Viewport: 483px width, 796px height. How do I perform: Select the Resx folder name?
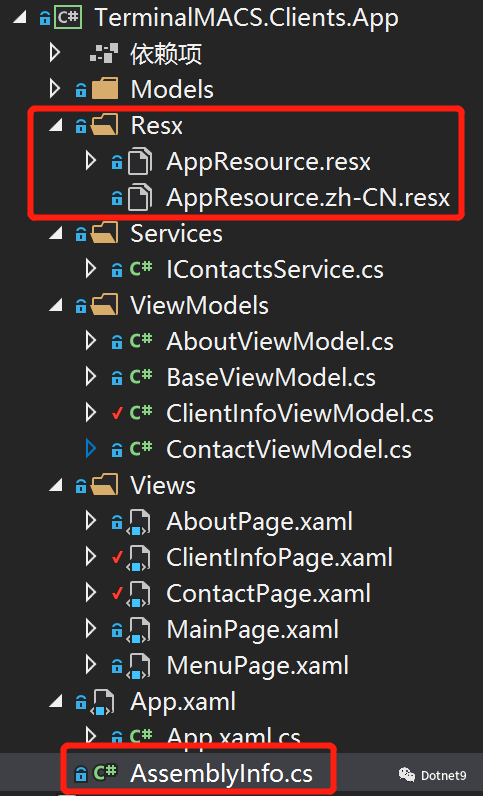(156, 125)
